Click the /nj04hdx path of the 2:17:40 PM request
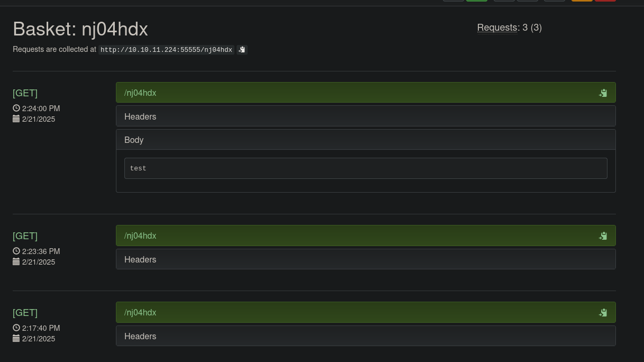The image size is (644, 362). click(140, 313)
